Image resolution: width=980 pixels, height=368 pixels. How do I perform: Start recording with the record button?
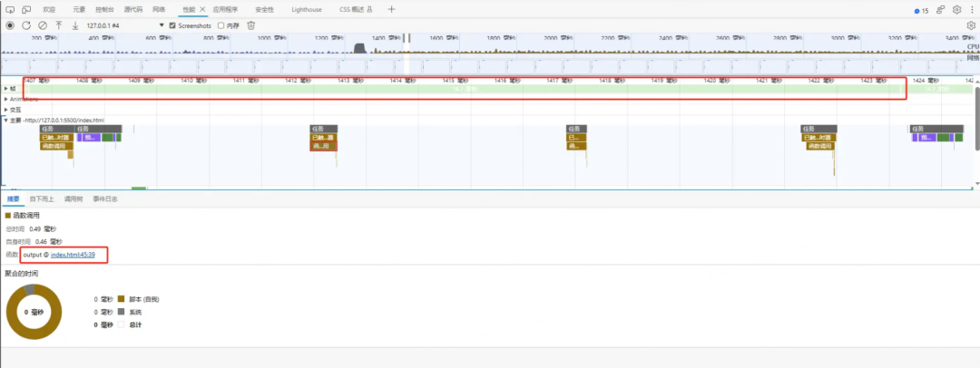coord(10,25)
